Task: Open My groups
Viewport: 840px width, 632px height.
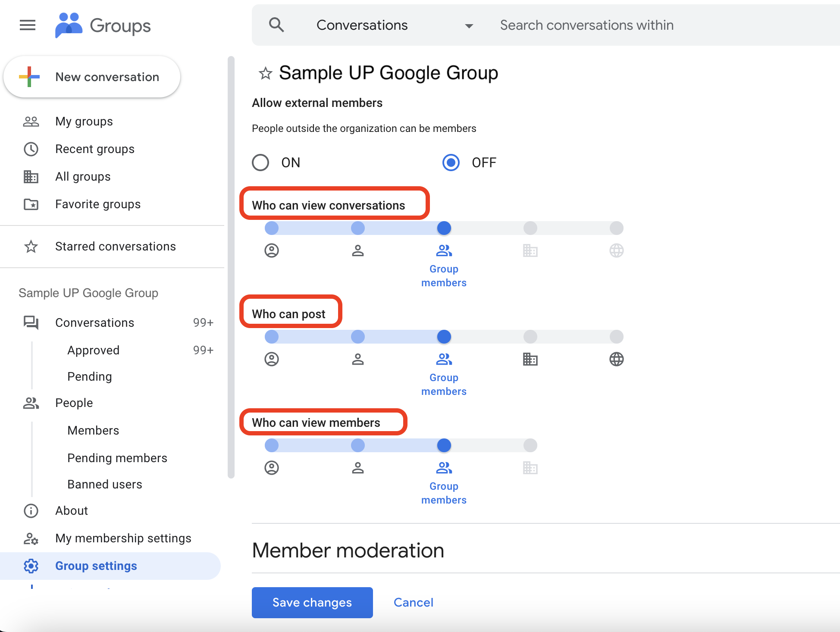Action: pyautogui.click(x=84, y=122)
